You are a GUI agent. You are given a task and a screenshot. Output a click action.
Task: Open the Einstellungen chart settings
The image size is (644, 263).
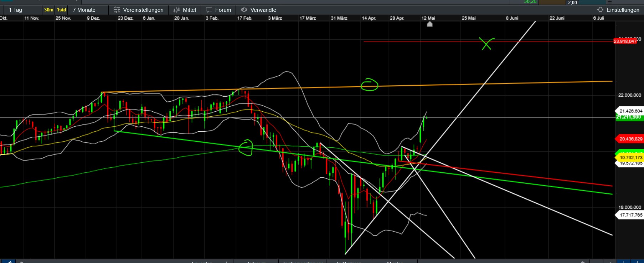pos(618,10)
